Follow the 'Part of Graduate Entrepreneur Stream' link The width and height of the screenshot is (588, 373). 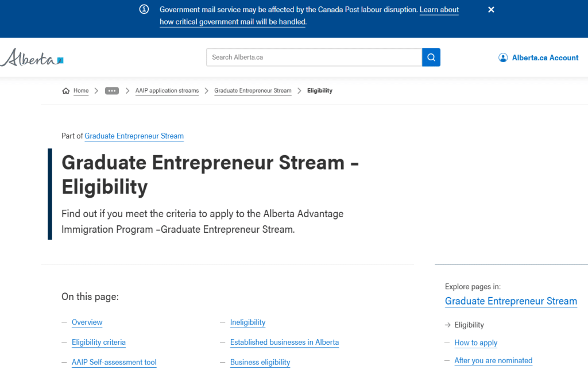134,136
